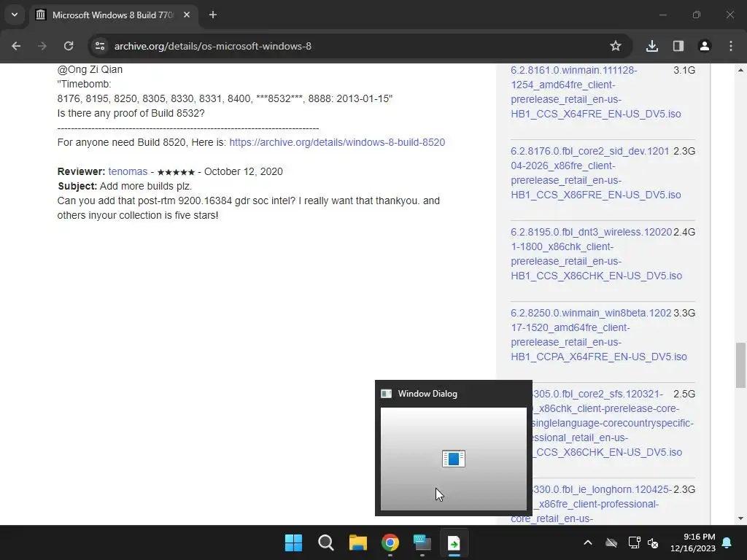
Task: Click the '@Ong Zi Qian' mention text
Action: point(90,69)
